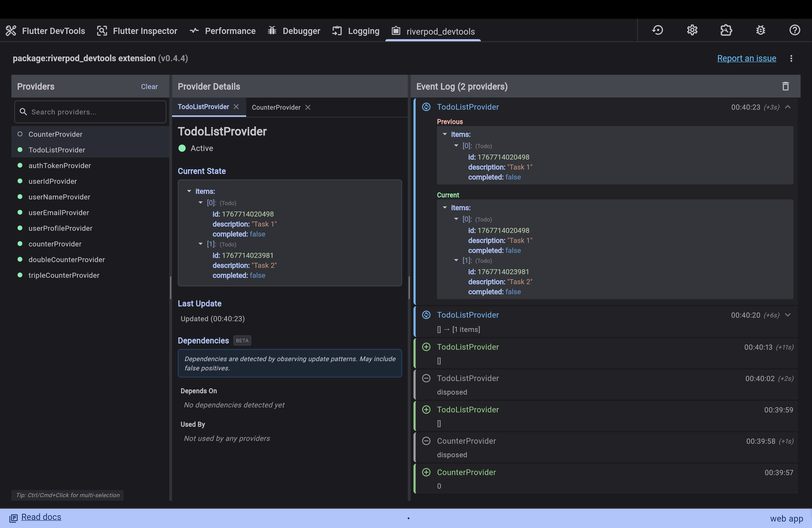Click the Riverpod circle icon on top TodoListProvider event

426,107
